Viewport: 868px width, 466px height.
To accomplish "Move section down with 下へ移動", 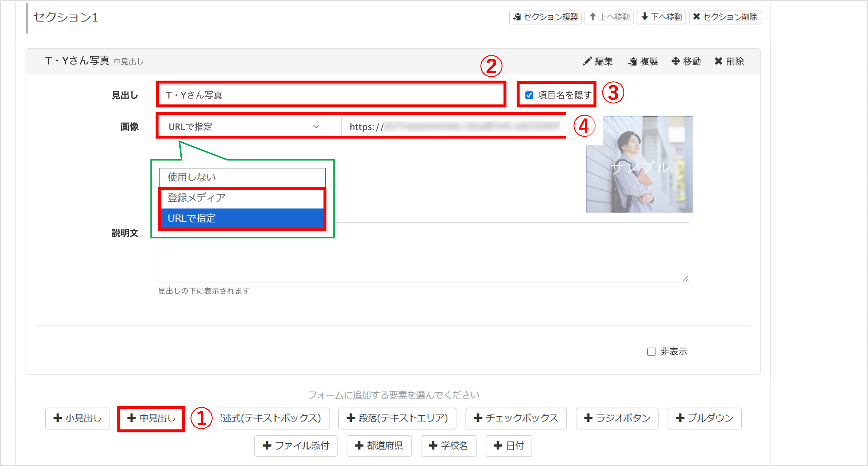I will (661, 17).
